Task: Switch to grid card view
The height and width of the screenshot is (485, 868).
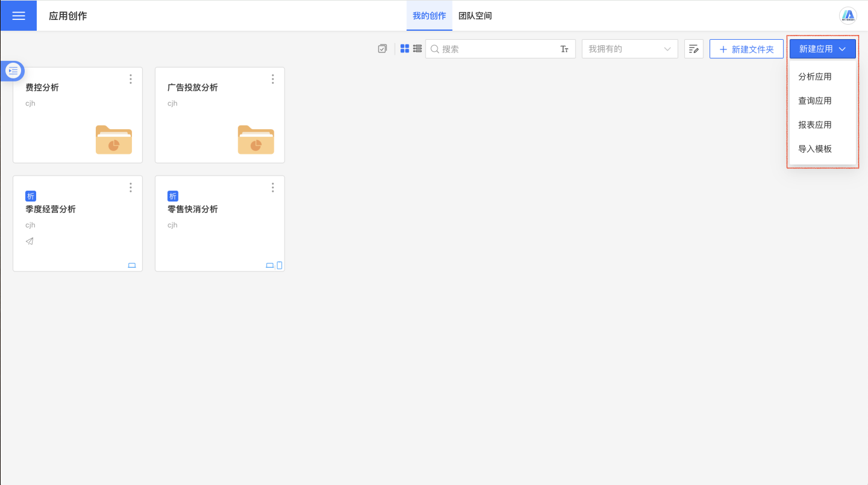Action: pyautogui.click(x=405, y=49)
